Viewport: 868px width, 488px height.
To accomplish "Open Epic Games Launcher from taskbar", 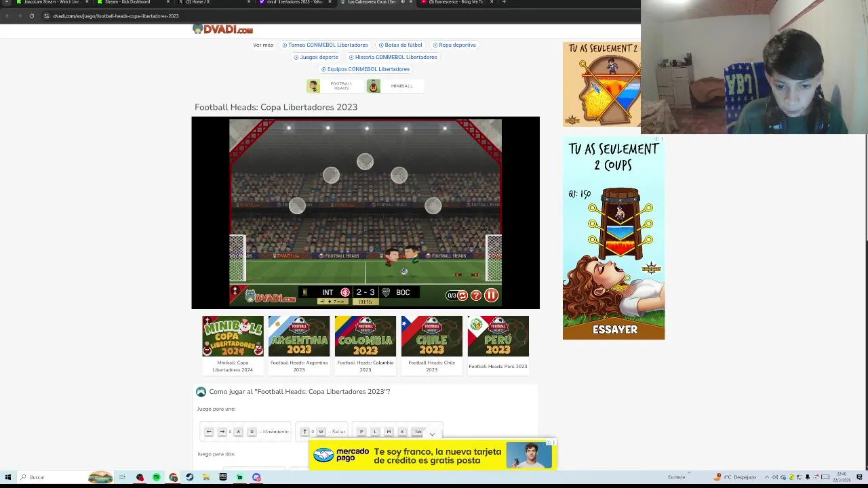I will pyautogui.click(x=223, y=477).
